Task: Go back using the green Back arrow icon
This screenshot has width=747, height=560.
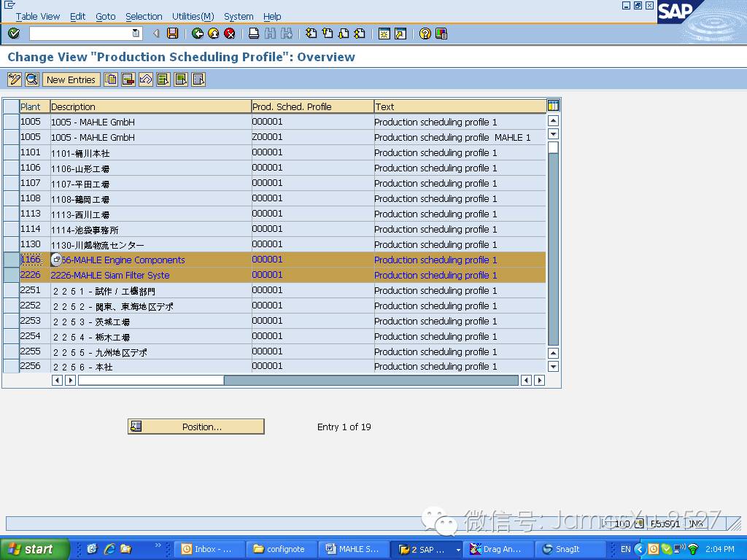Action: (197, 34)
